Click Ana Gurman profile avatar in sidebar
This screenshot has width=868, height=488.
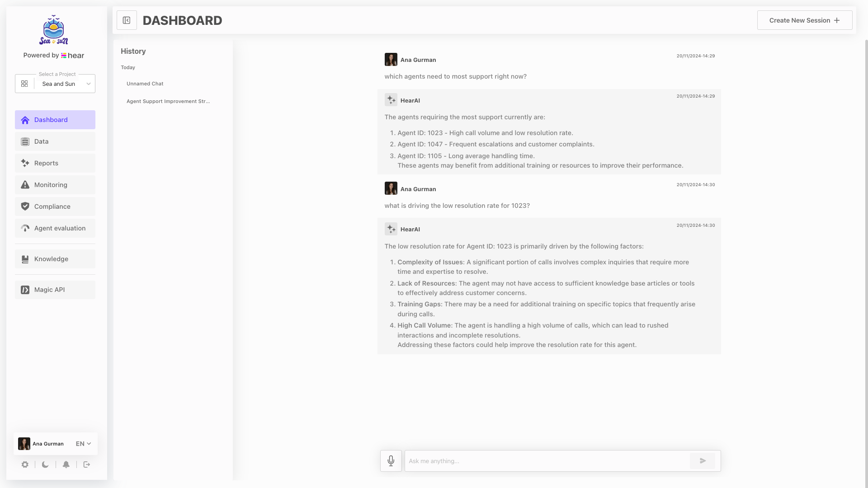pos(24,444)
